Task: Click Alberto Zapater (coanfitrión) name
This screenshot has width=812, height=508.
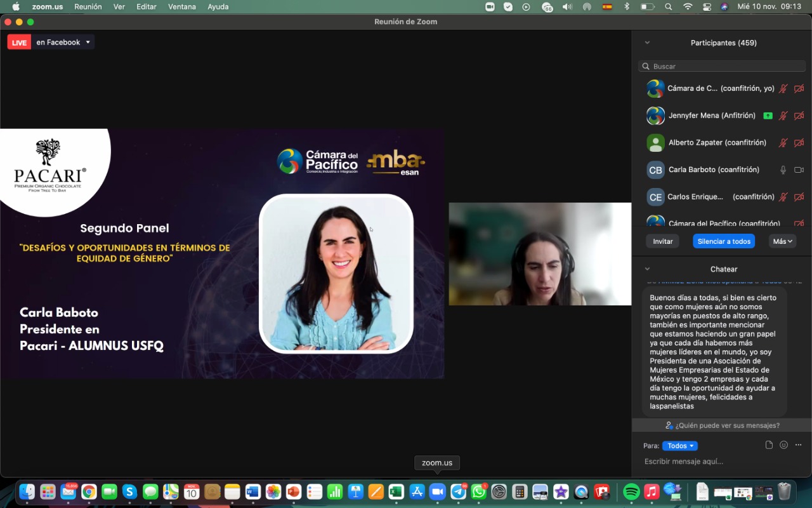Action: pos(717,143)
